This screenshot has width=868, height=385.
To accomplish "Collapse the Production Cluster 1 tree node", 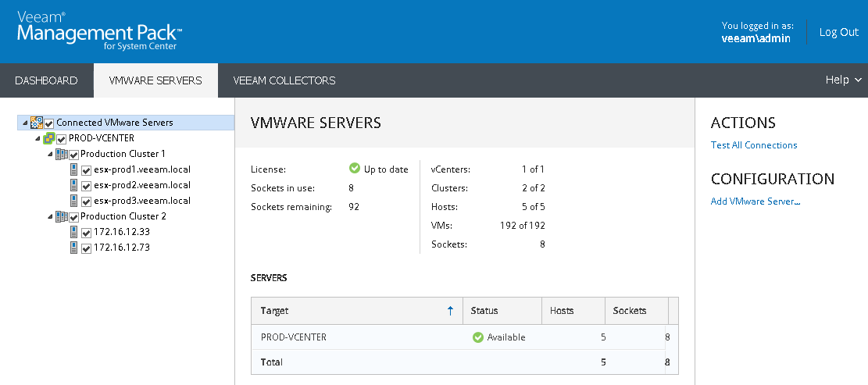I will pyautogui.click(x=51, y=154).
